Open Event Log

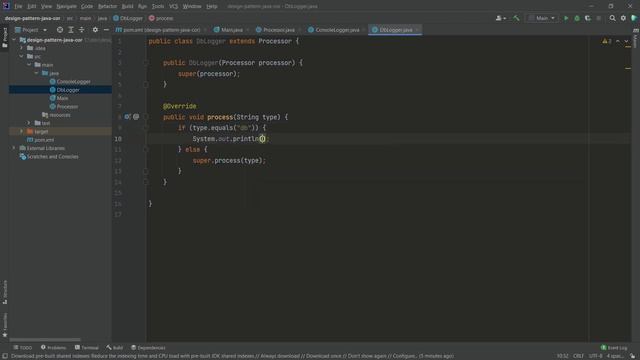614,348
